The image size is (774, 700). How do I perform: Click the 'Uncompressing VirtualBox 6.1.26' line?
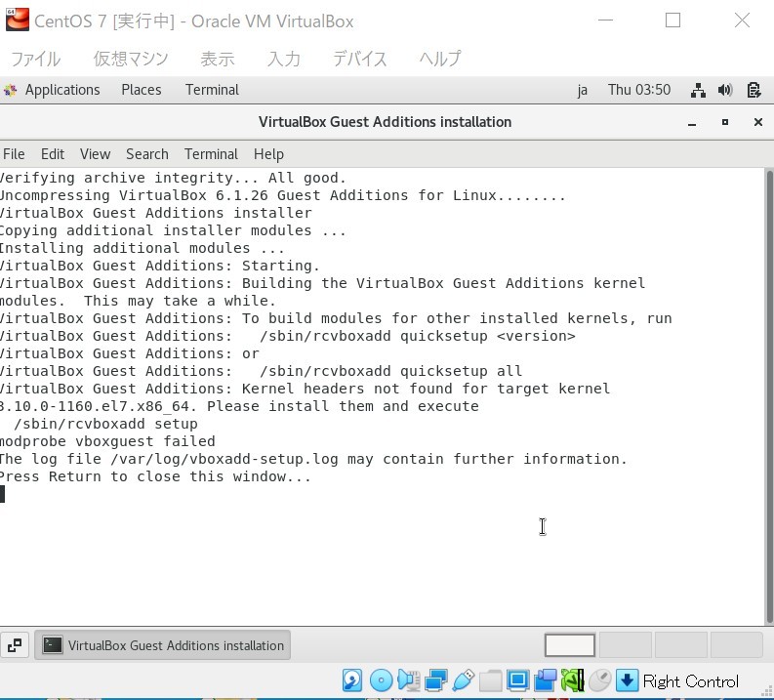coord(282,195)
